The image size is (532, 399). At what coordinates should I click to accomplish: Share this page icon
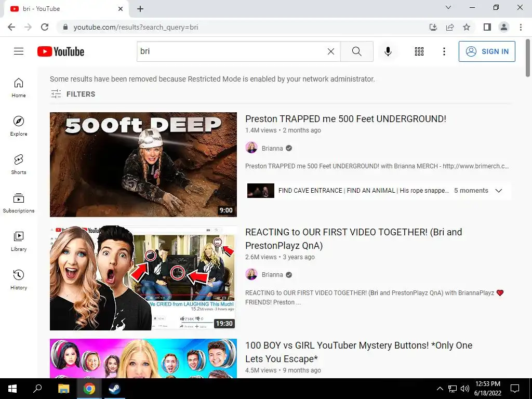pyautogui.click(x=450, y=27)
